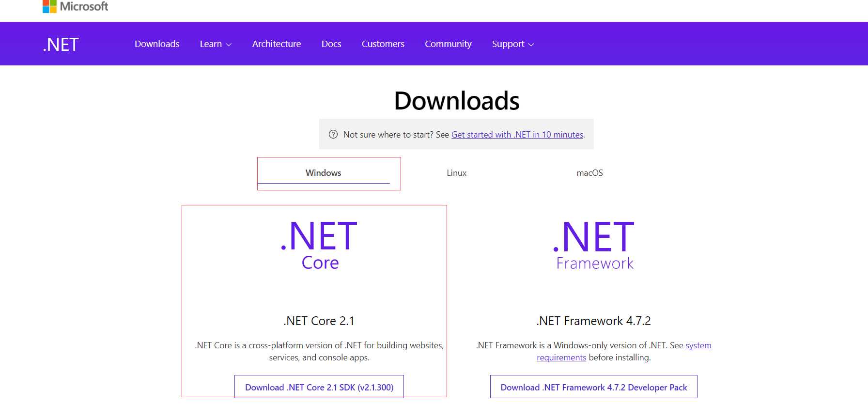The height and width of the screenshot is (404, 868).
Task: Click the 'Not sure where to start?' text
Action: [x=388, y=135]
